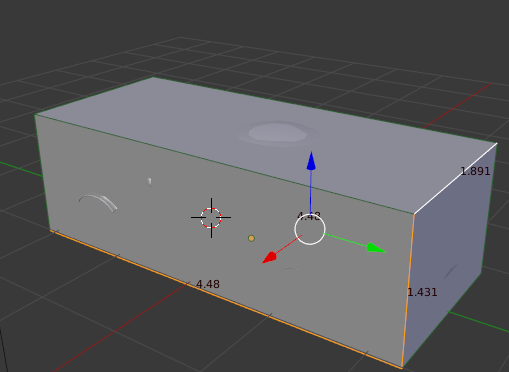Click the 4.48 label beside the orange bottom edge
Image resolution: width=509 pixels, height=372 pixels.
(208, 284)
